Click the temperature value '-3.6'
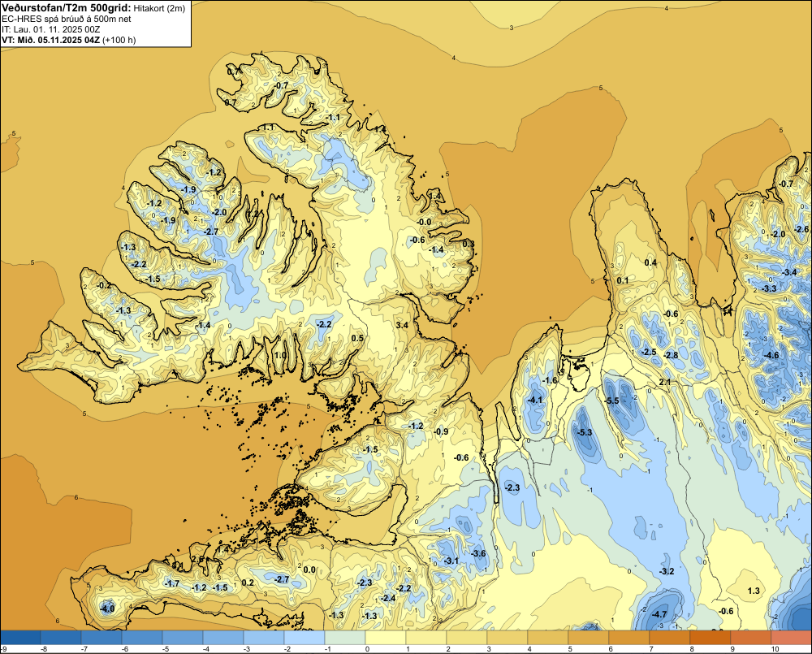812x654 pixels. [x=479, y=553]
